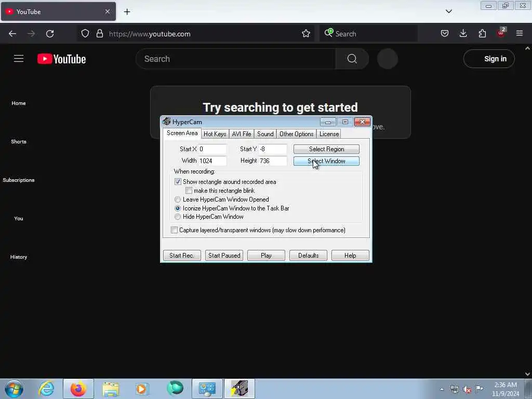Click the HyperCam Play button
Viewport: 532px width, 399px height.
point(266,256)
